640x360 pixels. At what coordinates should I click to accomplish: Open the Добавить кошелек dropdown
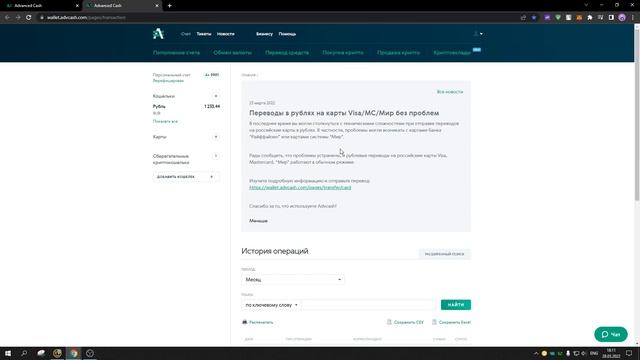point(186,177)
